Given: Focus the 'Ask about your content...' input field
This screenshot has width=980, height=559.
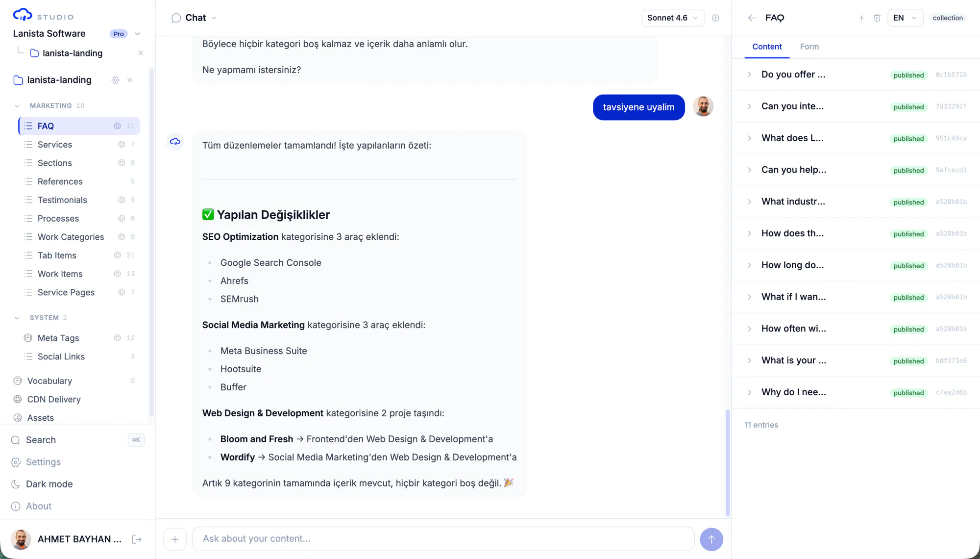Looking at the screenshot, I should (443, 539).
